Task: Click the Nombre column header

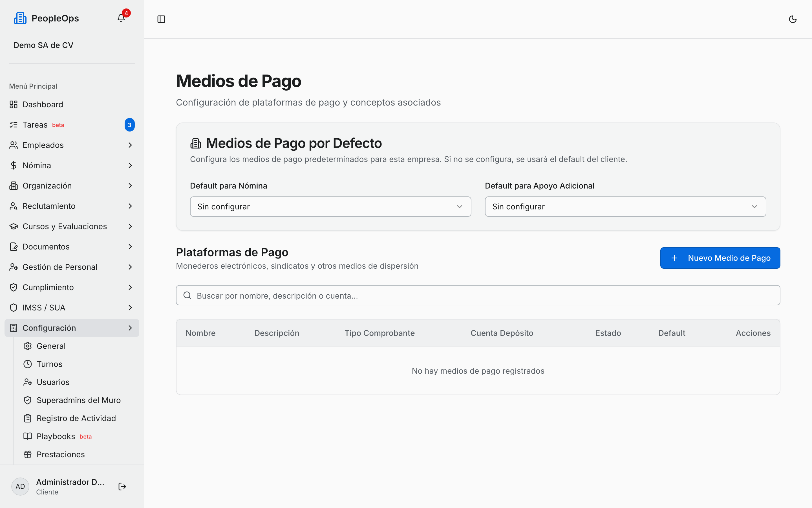Action: (x=201, y=333)
